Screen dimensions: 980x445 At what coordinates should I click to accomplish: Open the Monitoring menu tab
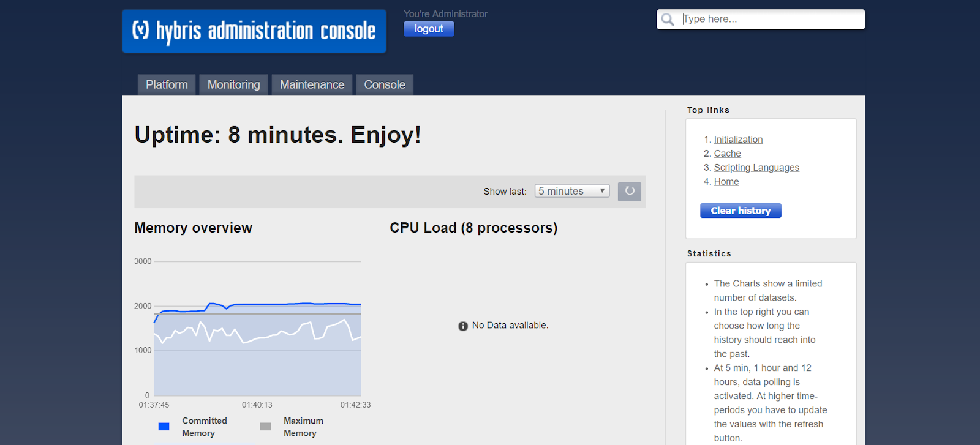(x=234, y=84)
